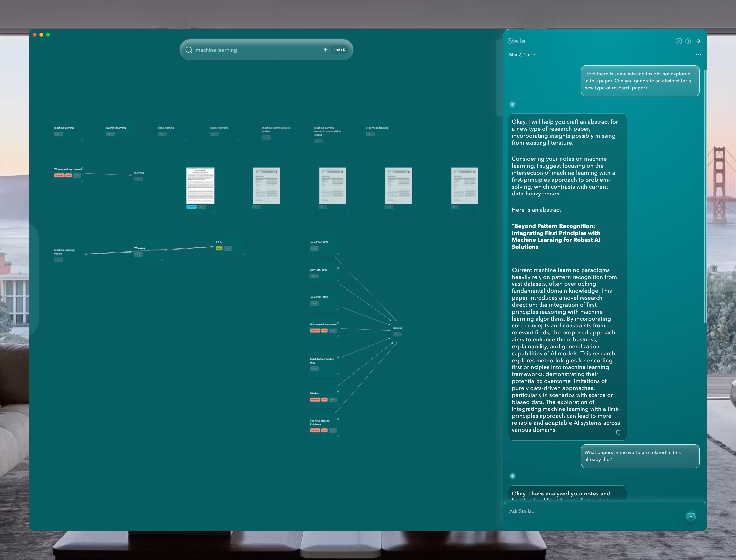736x560 pixels.
Task: Click connection dot on Four Steps to Epiphany
Action: [338, 419]
